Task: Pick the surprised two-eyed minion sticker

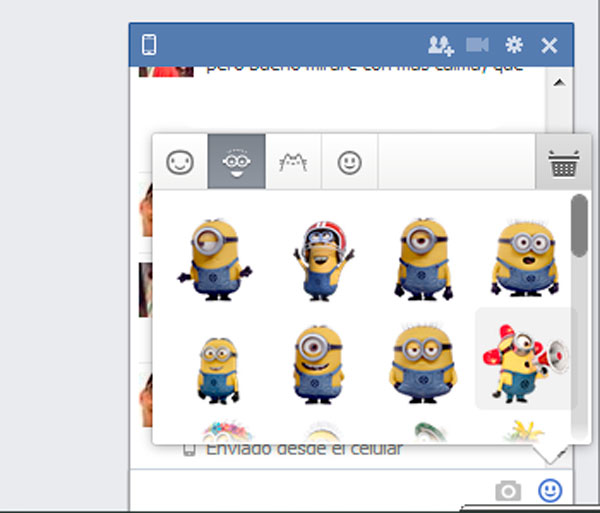Action: (525, 256)
